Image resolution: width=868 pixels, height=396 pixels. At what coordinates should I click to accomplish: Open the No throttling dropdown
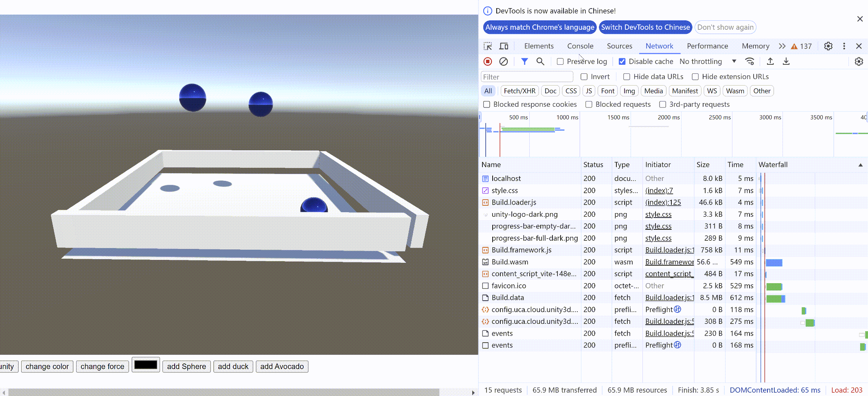point(708,62)
